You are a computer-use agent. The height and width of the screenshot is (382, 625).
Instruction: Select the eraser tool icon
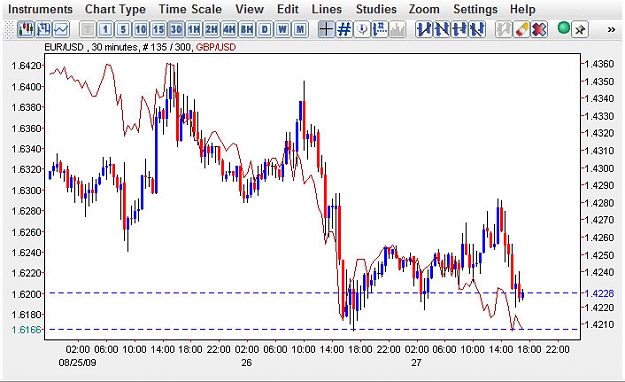(x=521, y=30)
